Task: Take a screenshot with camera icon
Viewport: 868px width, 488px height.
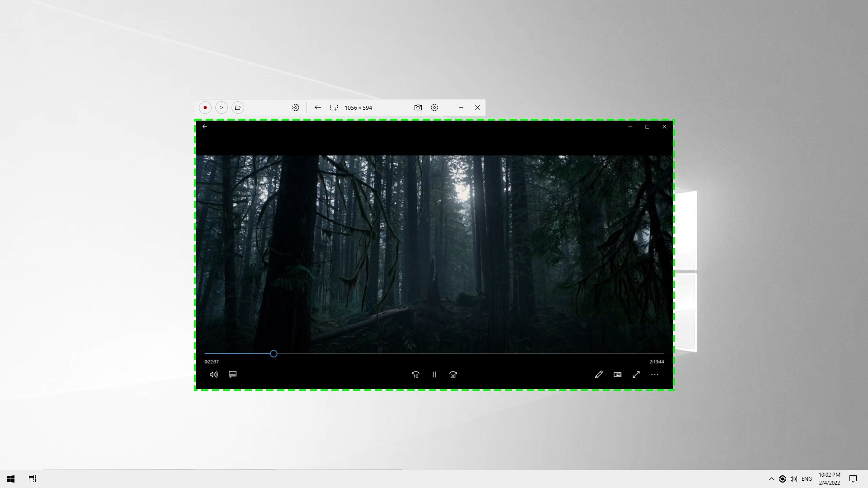Action: tap(418, 108)
